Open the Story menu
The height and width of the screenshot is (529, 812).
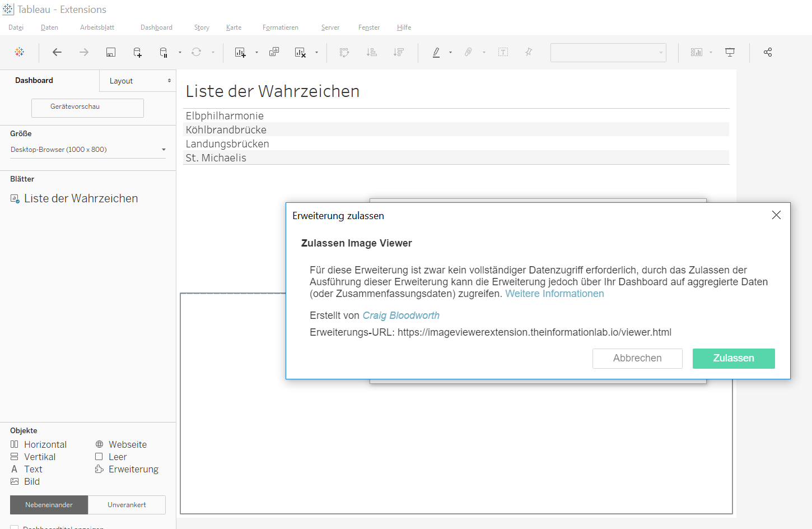202,27
